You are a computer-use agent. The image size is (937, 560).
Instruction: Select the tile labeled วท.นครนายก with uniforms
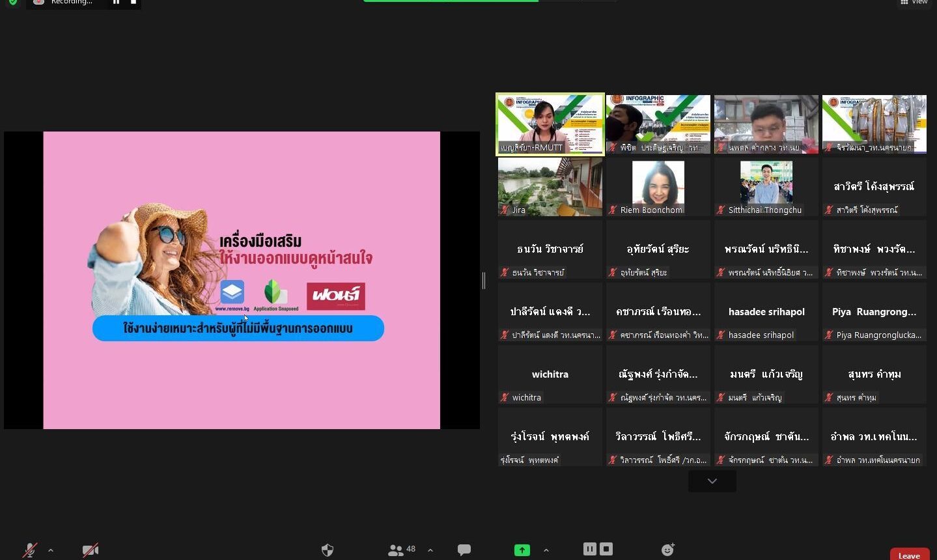(874, 124)
